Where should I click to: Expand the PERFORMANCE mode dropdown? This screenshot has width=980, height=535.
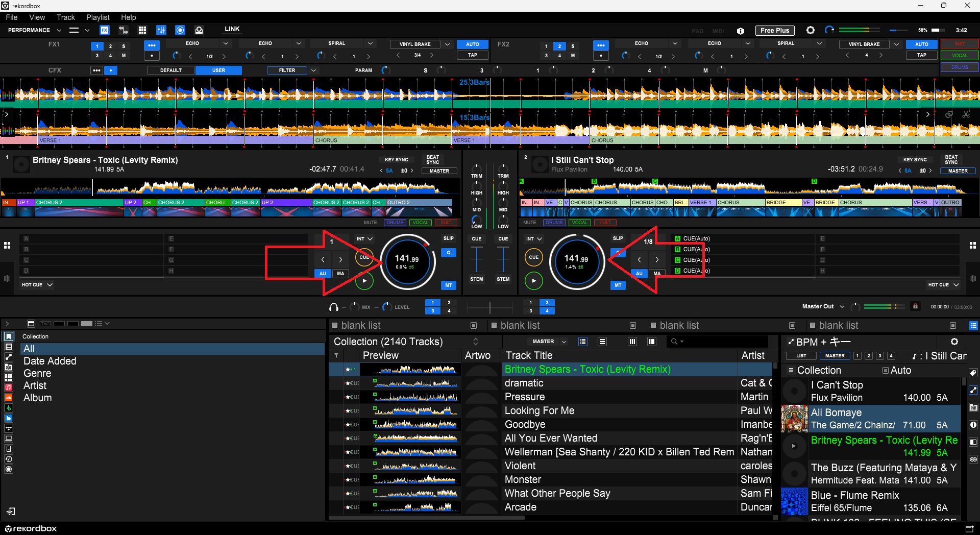[x=59, y=30]
